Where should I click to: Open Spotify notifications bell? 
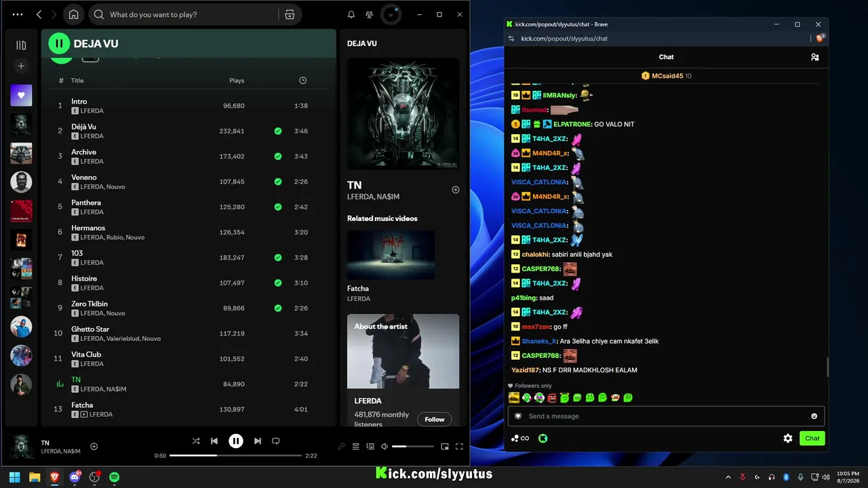[351, 14]
